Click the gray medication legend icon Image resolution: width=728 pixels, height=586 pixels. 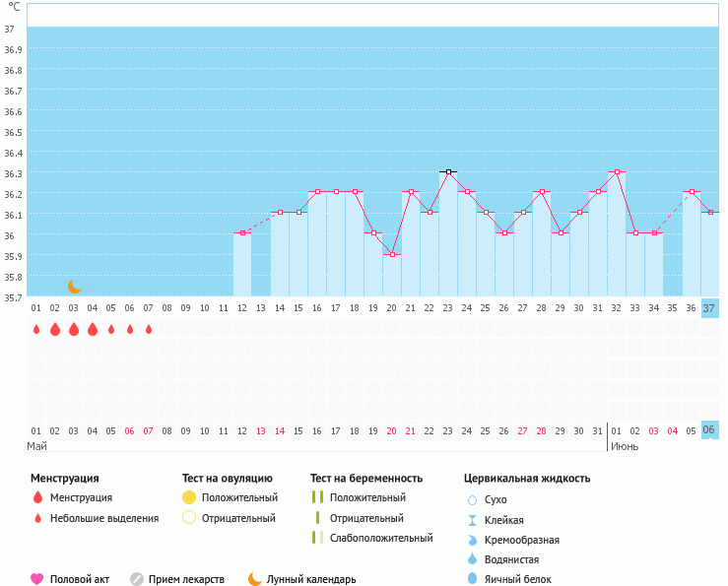pos(137,579)
